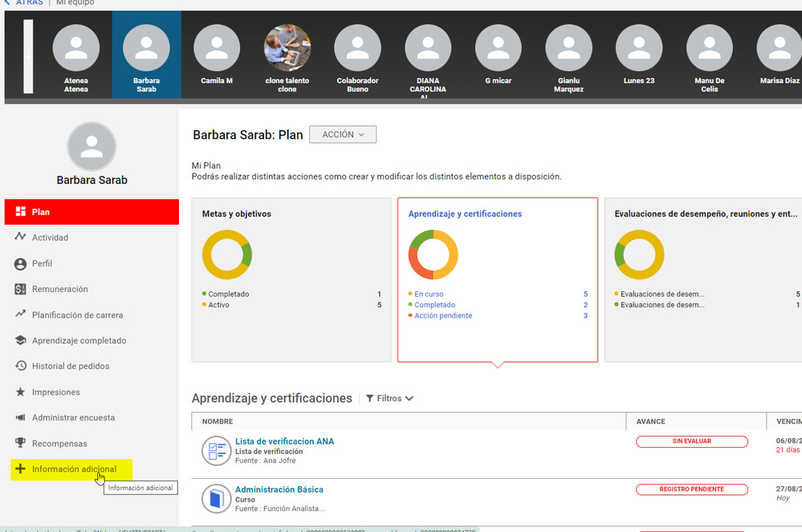Click the Administrar encuesta megaphone icon
The width and height of the screenshot is (802, 532).
click(x=21, y=417)
